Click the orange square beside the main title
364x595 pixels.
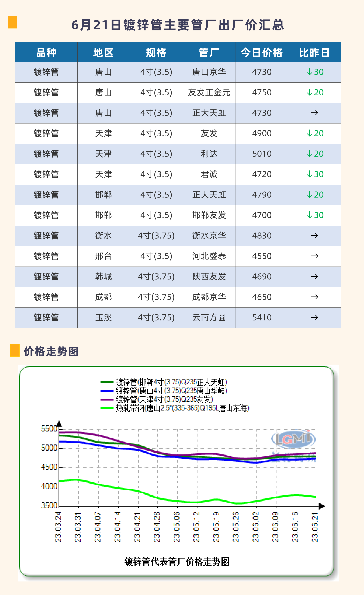[13, 22]
